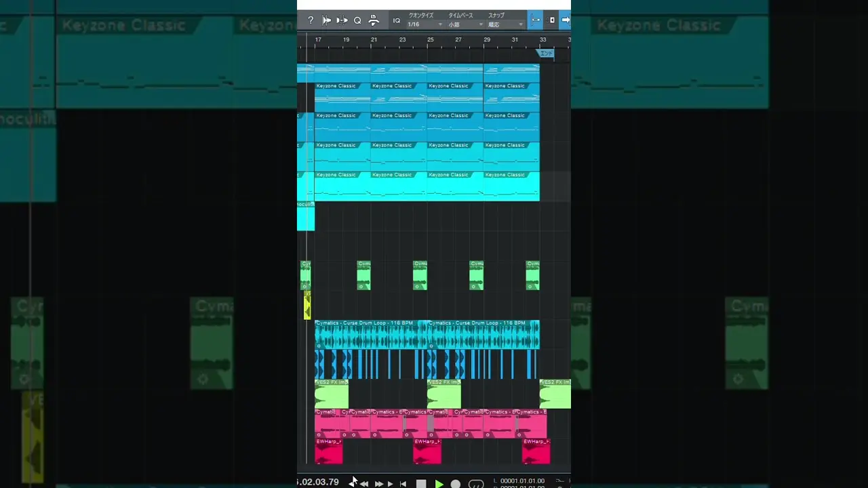Click the left locator L position field
The height and width of the screenshot is (488, 868).
(522, 481)
